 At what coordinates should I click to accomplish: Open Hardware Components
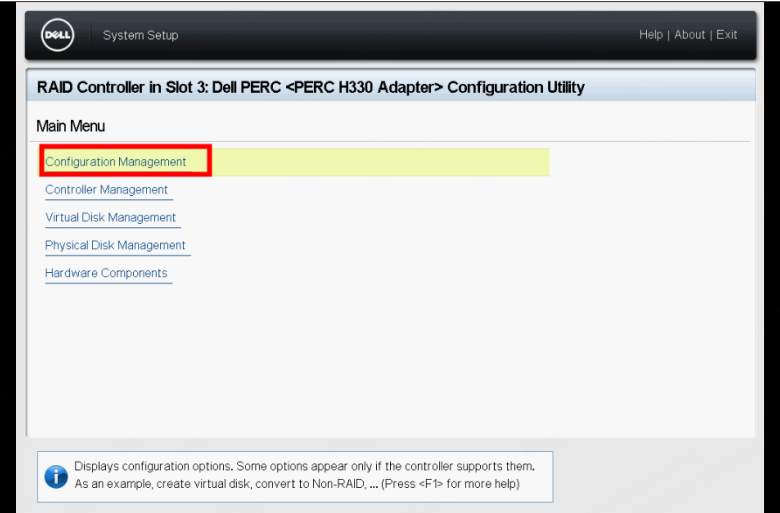coord(106,273)
